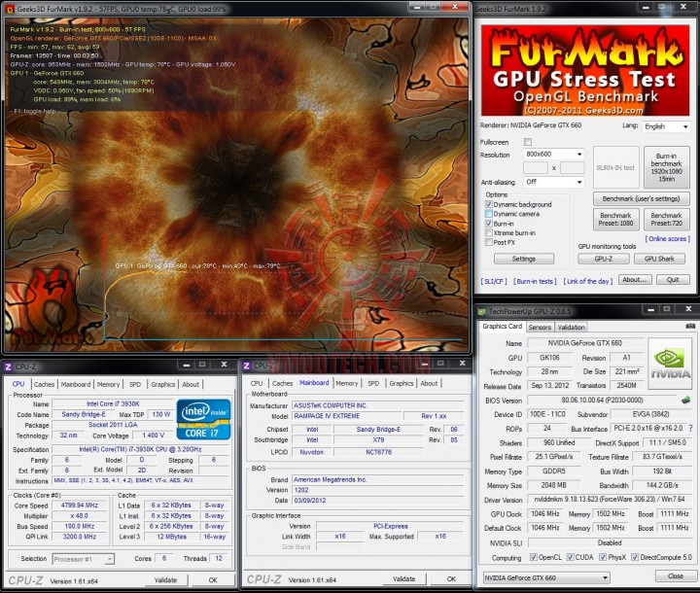The width and height of the screenshot is (700, 593).
Task: Open the Resolution 800x600 dropdown
Action: tap(553, 154)
